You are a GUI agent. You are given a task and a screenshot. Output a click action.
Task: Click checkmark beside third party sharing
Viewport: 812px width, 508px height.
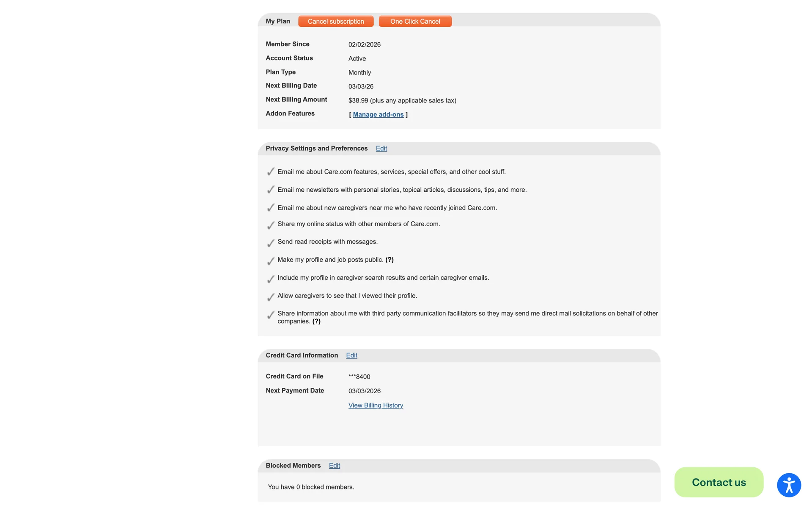click(x=271, y=315)
